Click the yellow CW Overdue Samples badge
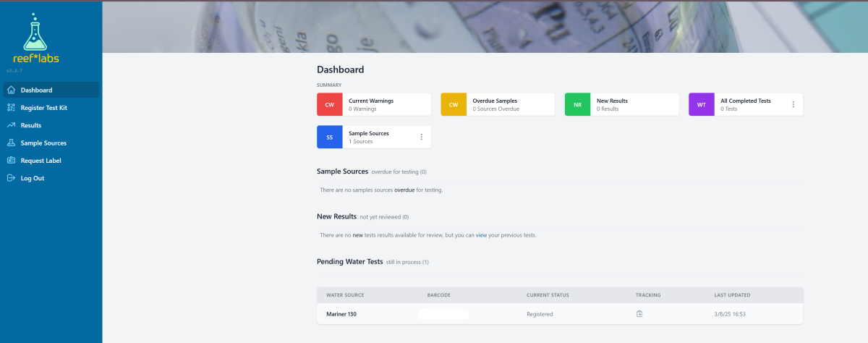The width and height of the screenshot is (868, 343). coord(454,104)
